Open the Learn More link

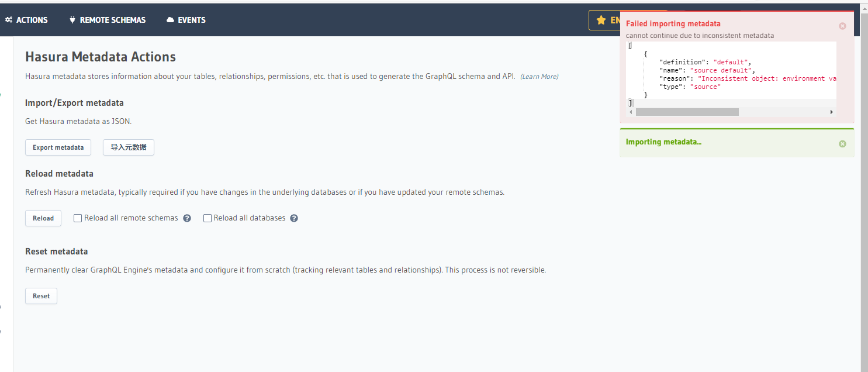(x=539, y=77)
